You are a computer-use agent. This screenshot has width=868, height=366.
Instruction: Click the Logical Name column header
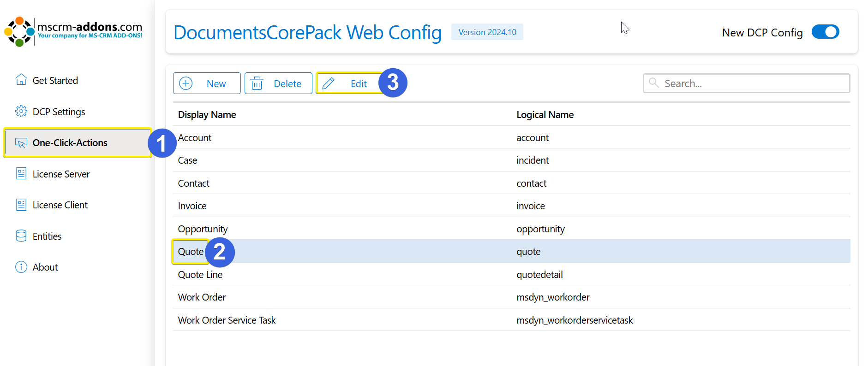545,115
